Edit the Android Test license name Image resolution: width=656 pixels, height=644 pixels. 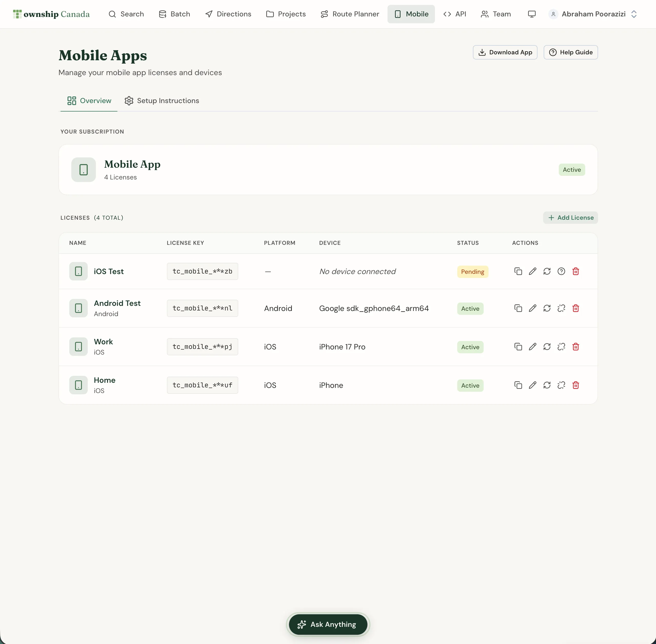[532, 308]
